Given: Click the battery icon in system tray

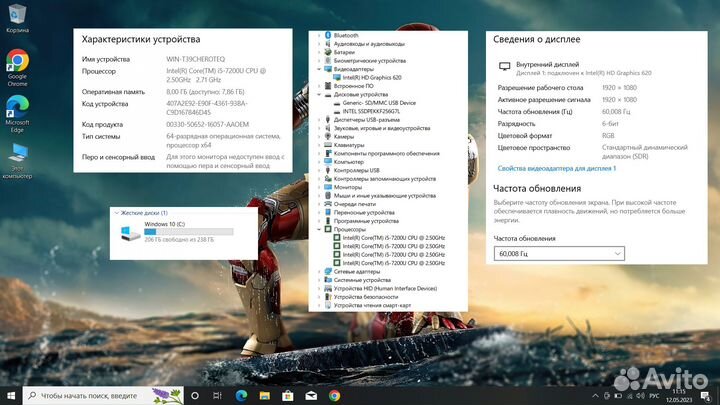Looking at the screenshot, I should click(x=618, y=396).
